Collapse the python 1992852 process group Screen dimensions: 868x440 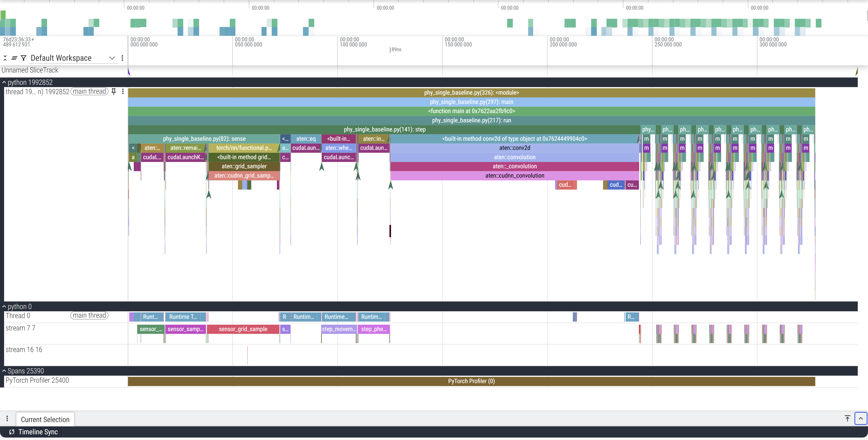click(4, 82)
